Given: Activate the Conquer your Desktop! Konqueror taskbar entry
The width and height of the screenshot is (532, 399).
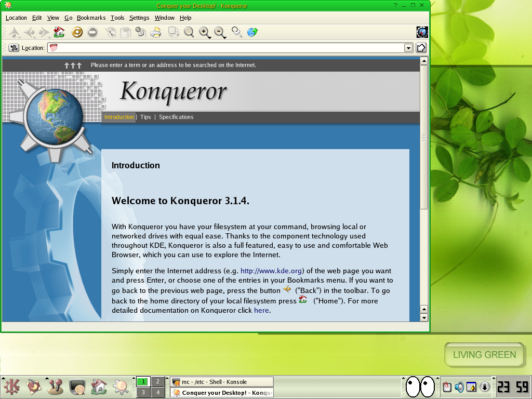Looking at the screenshot, I should pos(221,393).
